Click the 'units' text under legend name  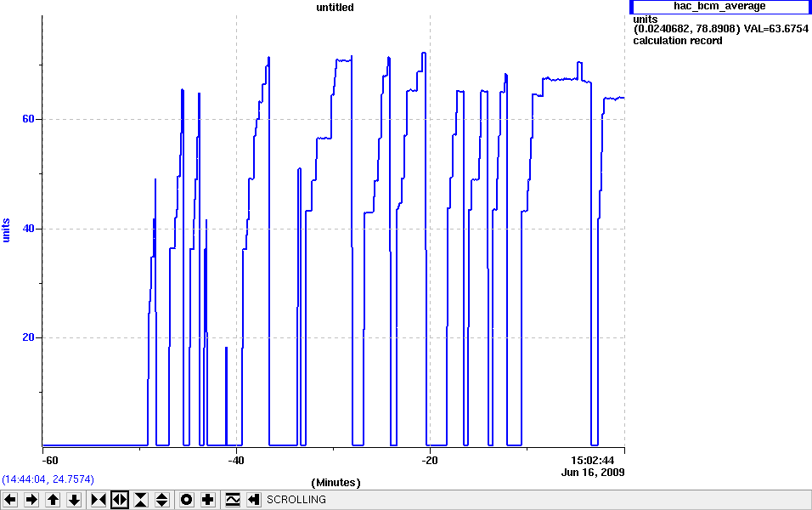tap(646, 20)
